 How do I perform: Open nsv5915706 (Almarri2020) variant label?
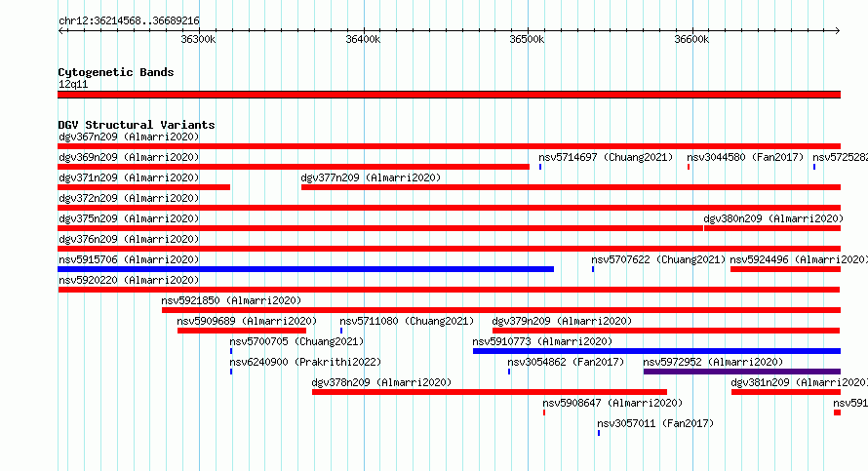129,259
